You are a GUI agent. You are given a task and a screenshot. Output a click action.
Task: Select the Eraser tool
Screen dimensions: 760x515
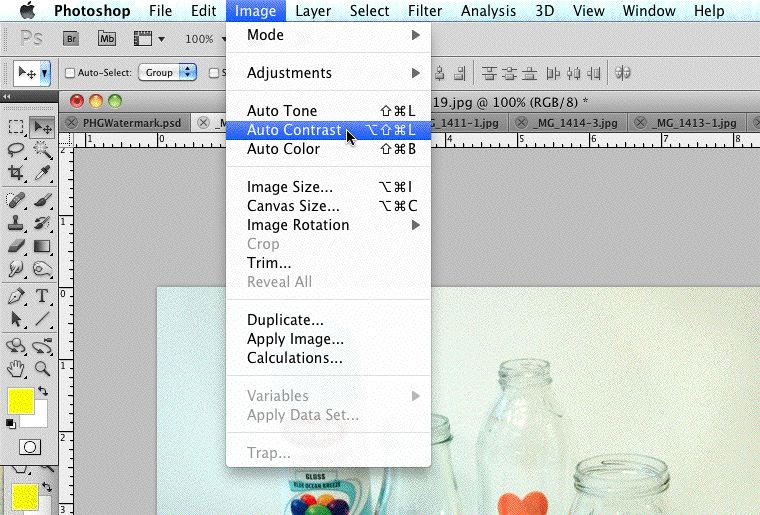(16, 246)
